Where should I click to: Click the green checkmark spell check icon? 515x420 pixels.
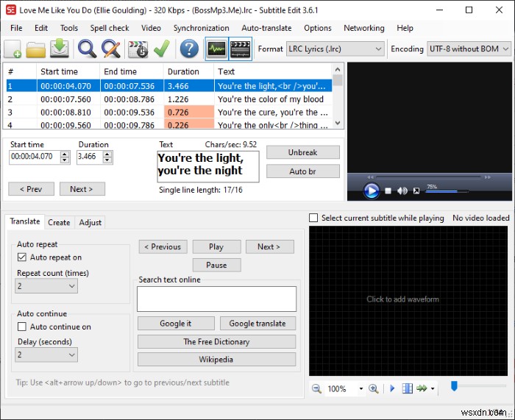(162, 49)
